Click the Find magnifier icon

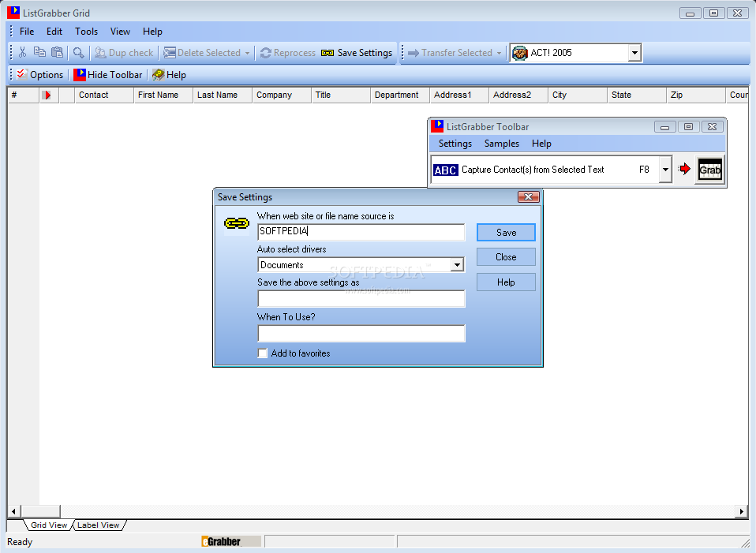point(78,53)
